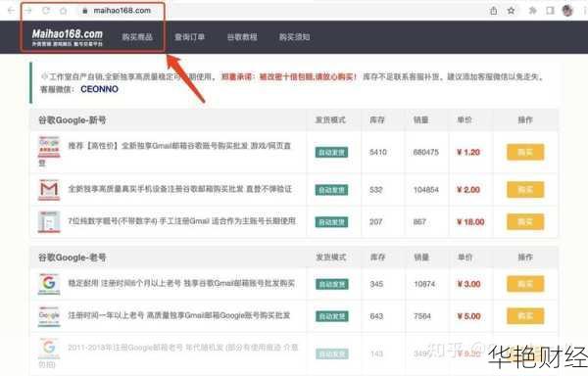
Task: Open the 谷歌教程 navigation item
Action: click(x=242, y=37)
